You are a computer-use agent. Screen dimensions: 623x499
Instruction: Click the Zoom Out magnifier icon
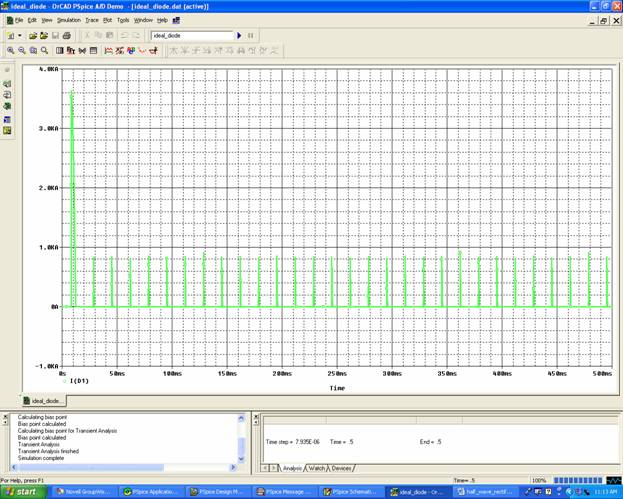22,50
